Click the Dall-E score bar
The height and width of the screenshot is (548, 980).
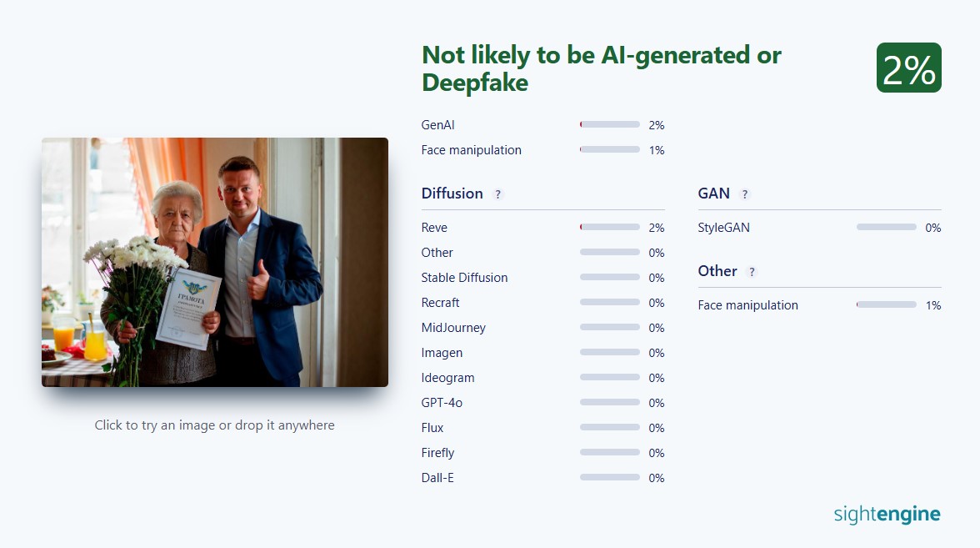(x=610, y=478)
